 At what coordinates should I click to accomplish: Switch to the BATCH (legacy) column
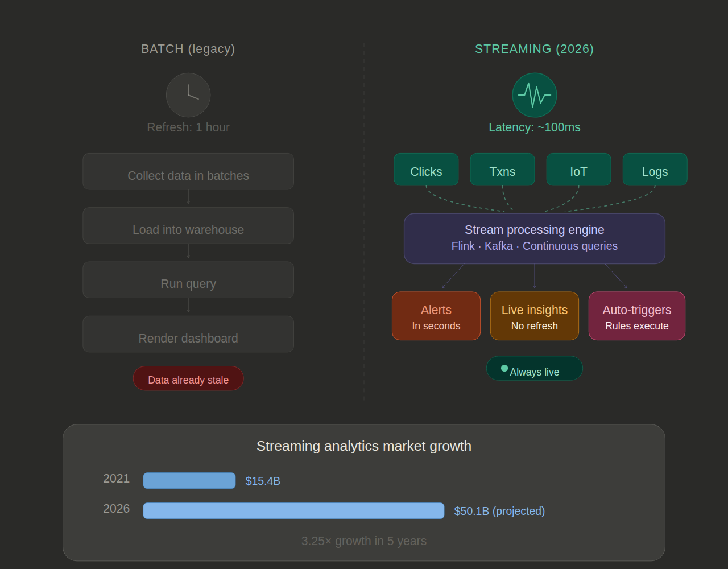click(188, 49)
